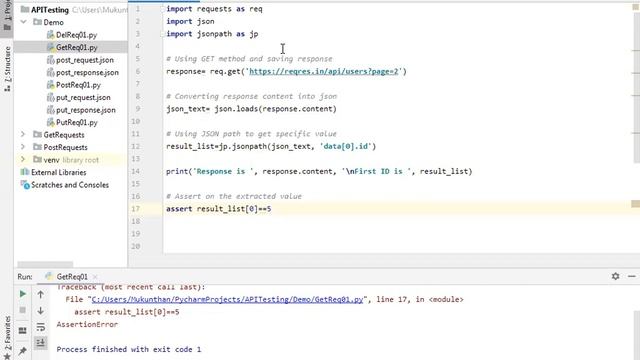Click the json.loads line on line 9
The width and height of the screenshot is (640, 360).
point(251,109)
